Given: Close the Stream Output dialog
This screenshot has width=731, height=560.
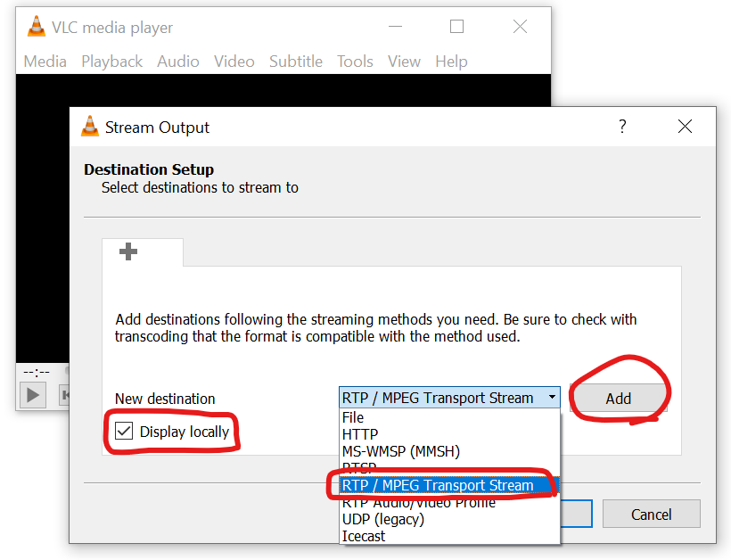Looking at the screenshot, I should click(685, 126).
